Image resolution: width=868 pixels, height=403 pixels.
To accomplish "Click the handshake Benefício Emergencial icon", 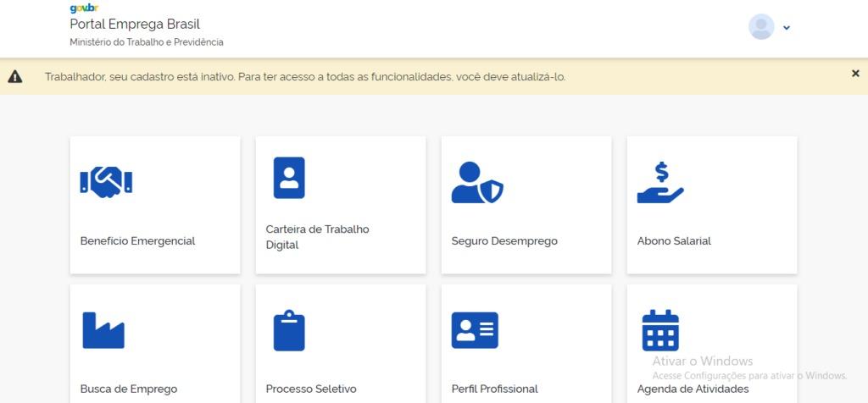I will [106, 181].
